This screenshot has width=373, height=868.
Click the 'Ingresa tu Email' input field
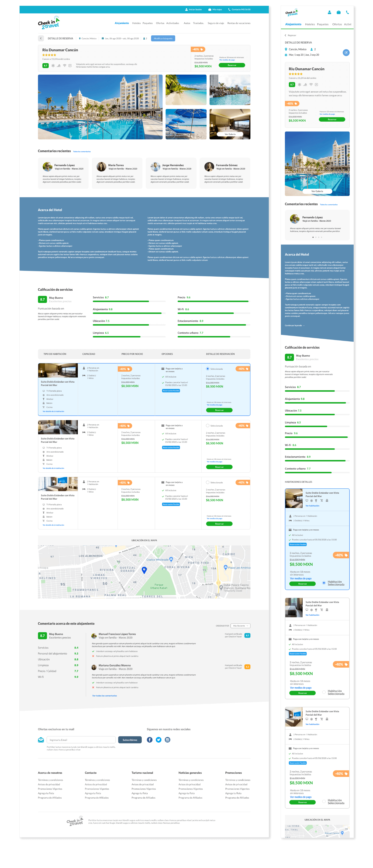tap(81, 740)
